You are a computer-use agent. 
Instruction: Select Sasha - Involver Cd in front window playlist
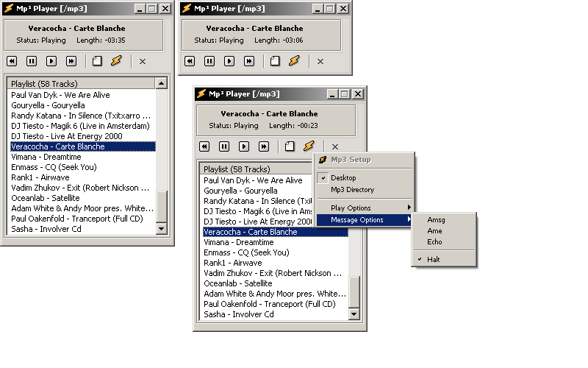click(x=276, y=314)
